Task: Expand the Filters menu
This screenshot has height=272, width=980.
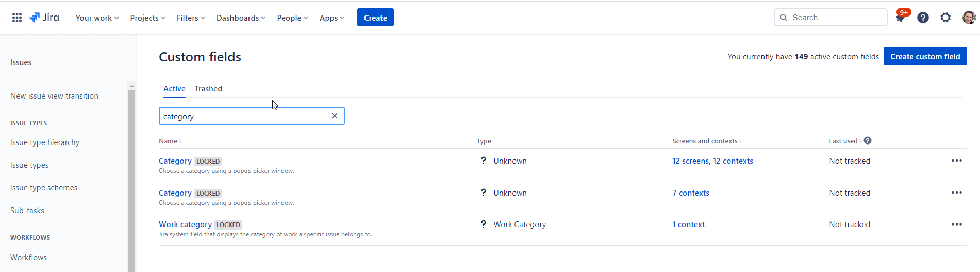Action: click(x=191, y=18)
